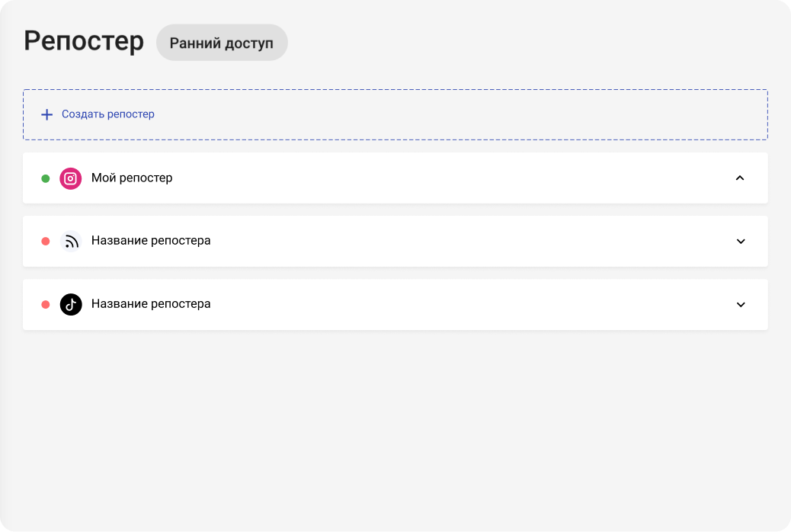Select Название репостера label next to TikTok icon
The height and width of the screenshot is (532, 791).
[x=151, y=304]
